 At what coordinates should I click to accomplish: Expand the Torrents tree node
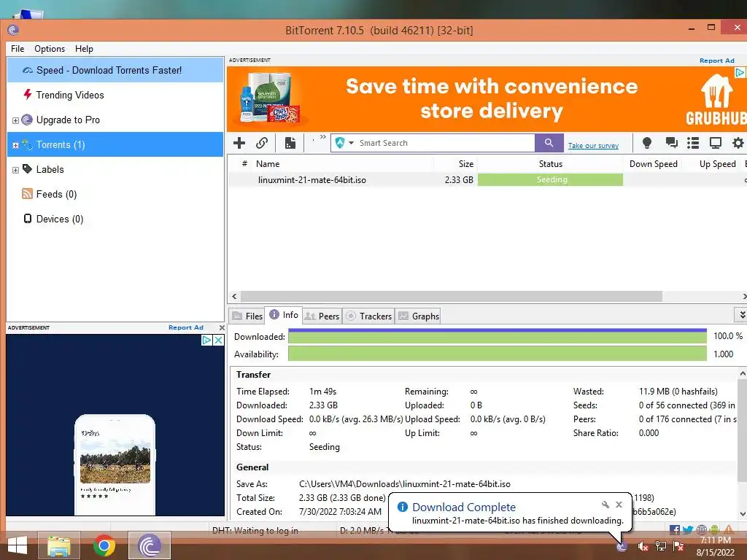[x=15, y=145]
